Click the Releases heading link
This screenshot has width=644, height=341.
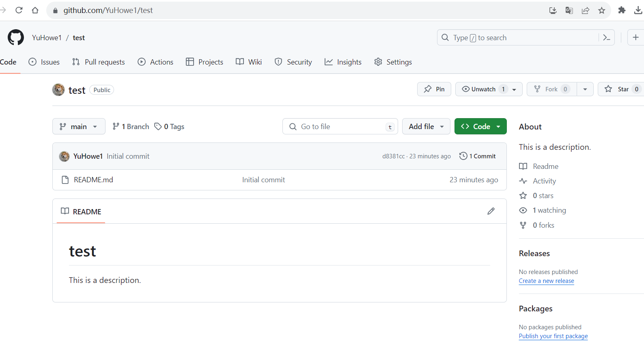(x=534, y=253)
